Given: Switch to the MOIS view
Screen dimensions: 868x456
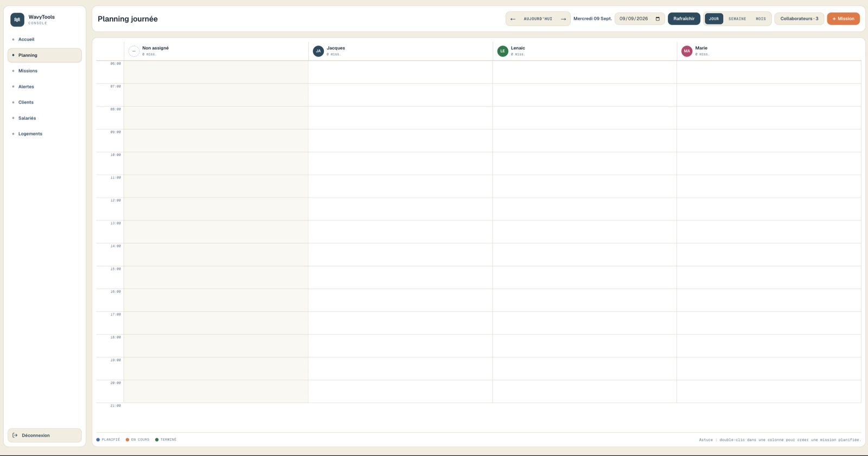Looking at the screenshot, I should [761, 19].
